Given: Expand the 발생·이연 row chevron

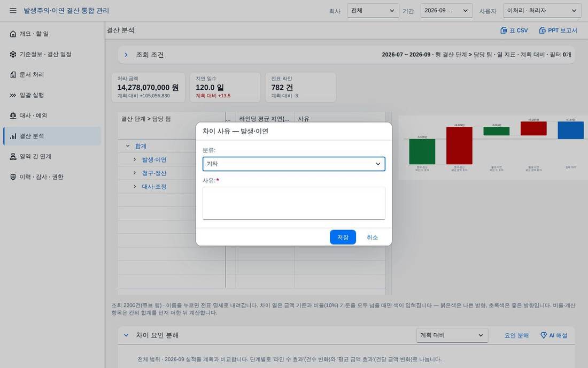Looking at the screenshot, I should click(135, 159).
